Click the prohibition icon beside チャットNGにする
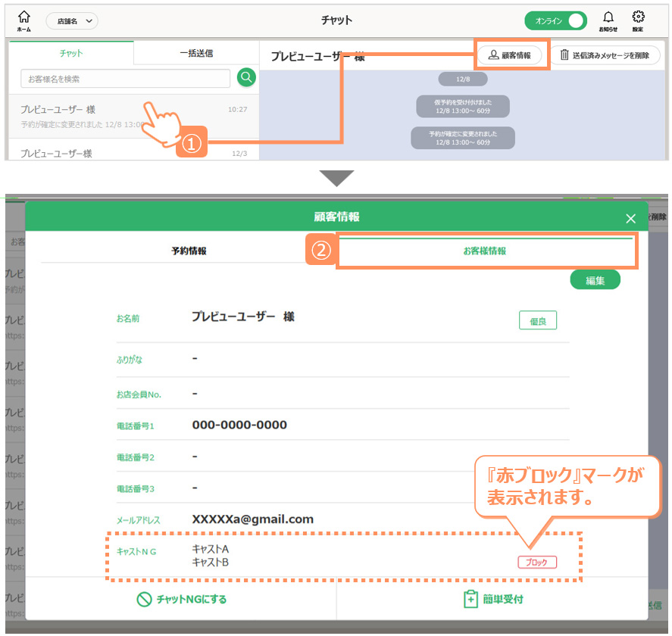672x636 pixels. click(144, 600)
